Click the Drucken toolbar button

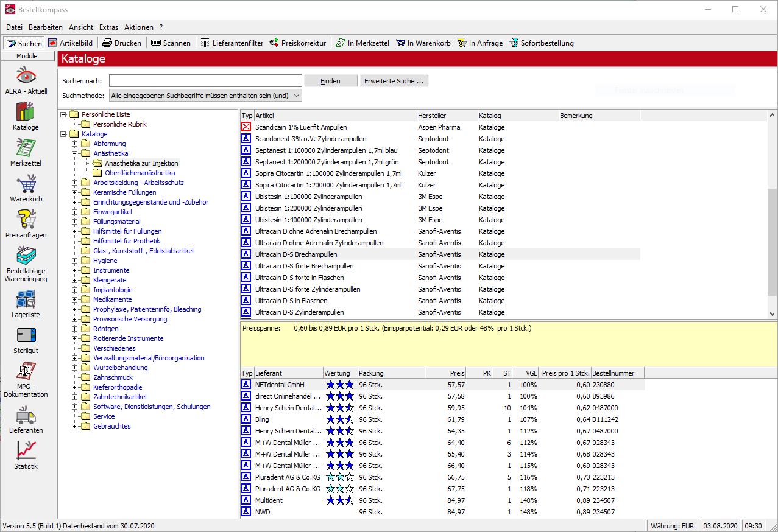(x=122, y=43)
